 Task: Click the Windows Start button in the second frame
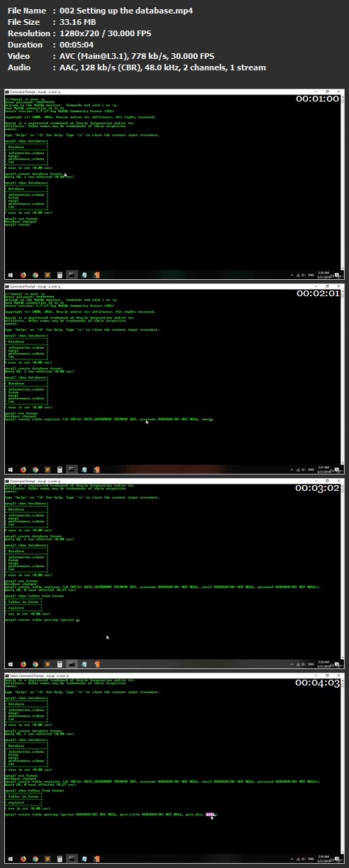click(x=10, y=469)
